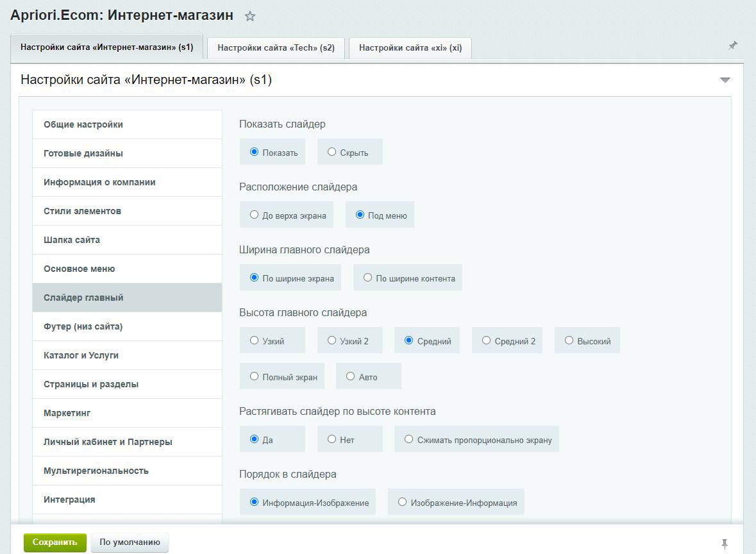Switch to Настройки сайта «xi» (xi) tab
756x554 pixels.
[410, 47]
